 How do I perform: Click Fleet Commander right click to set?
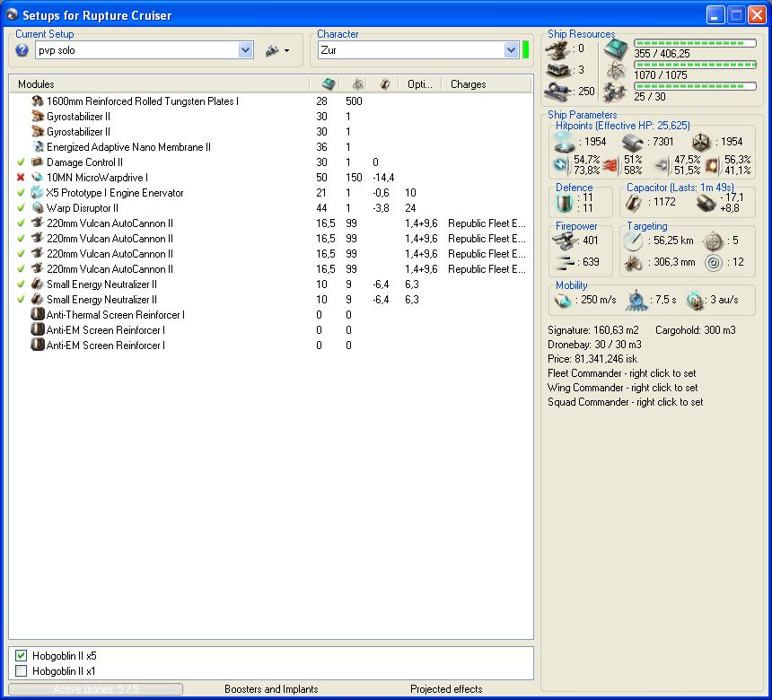[x=621, y=373]
